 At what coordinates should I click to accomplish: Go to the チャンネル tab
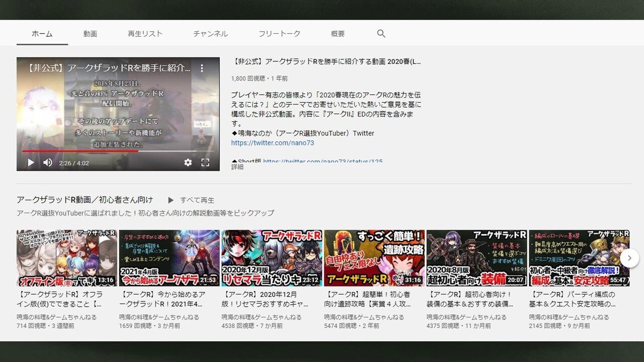point(210,34)
